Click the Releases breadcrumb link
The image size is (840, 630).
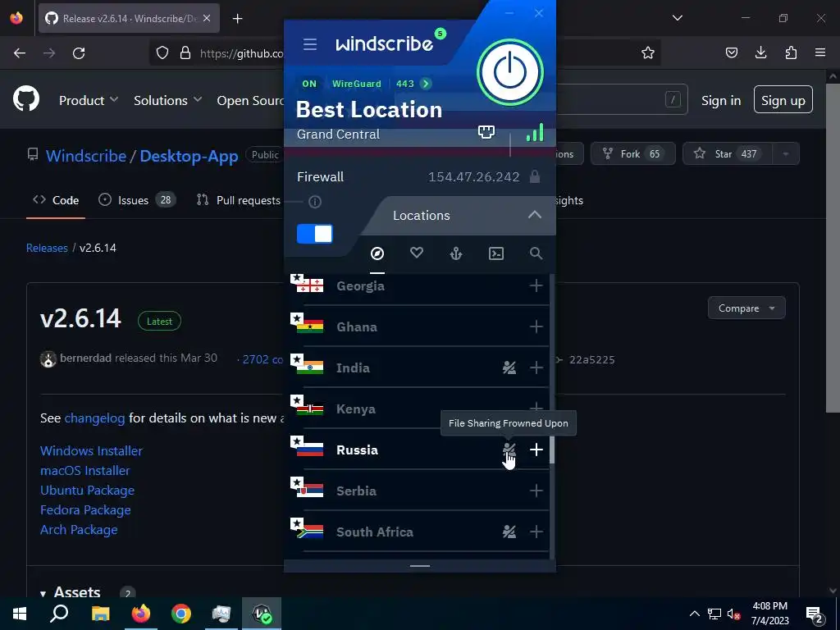tap(47, 248)
